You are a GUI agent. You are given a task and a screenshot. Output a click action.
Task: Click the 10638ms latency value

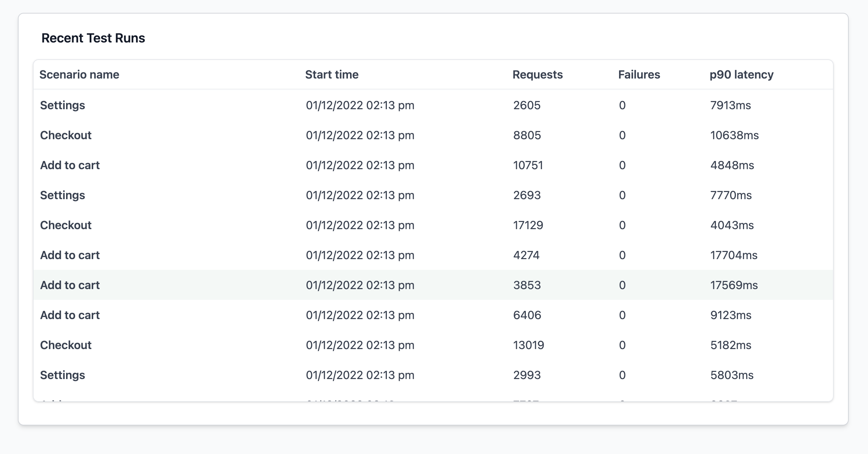pos(734,135)
